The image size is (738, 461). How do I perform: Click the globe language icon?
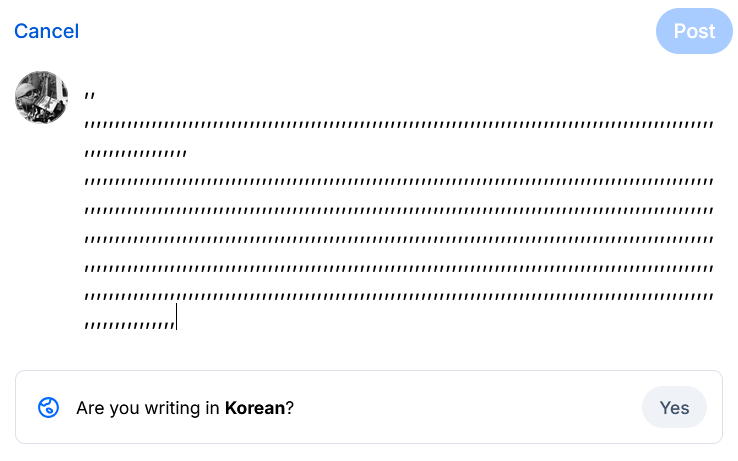(x=49, y=407)
